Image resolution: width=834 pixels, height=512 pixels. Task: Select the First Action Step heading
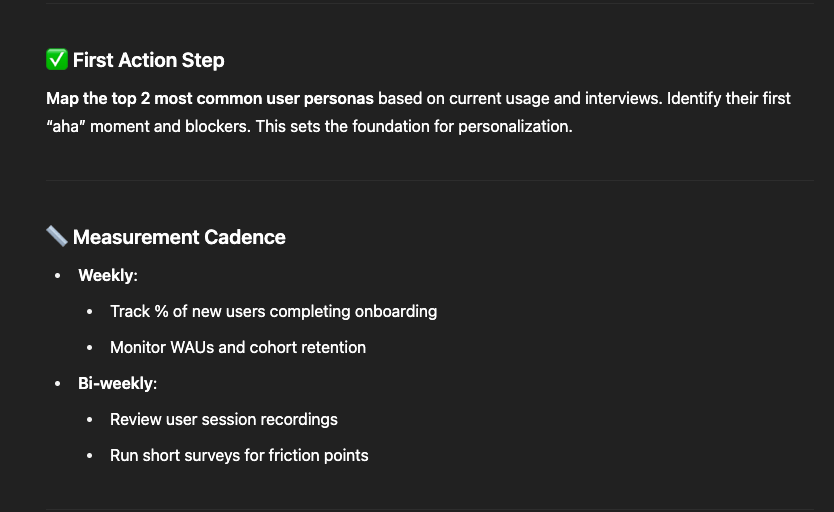point(148,60)
